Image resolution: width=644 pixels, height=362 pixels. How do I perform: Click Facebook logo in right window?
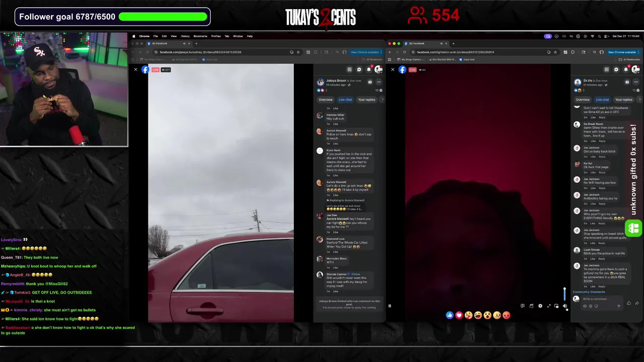click(x=402, y=69)
